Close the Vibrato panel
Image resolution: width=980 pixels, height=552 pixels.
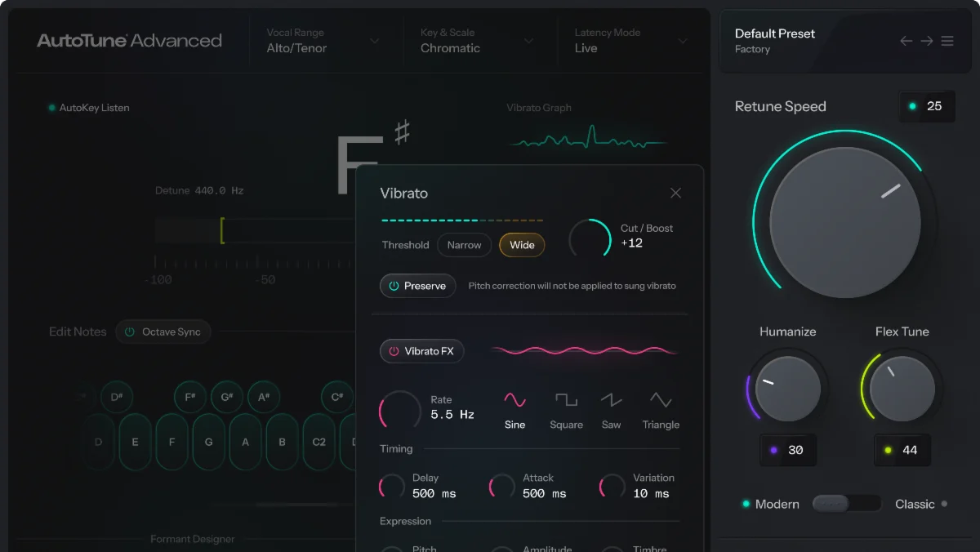pos(675,194)
